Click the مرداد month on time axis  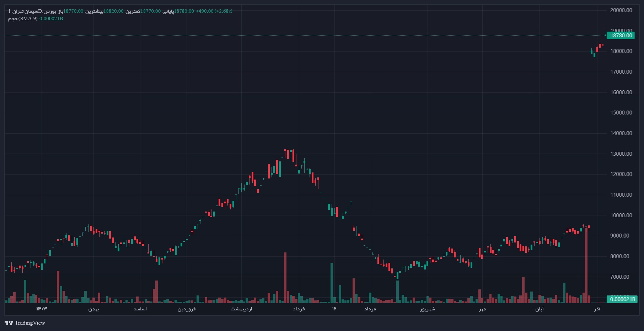[370, 309]
